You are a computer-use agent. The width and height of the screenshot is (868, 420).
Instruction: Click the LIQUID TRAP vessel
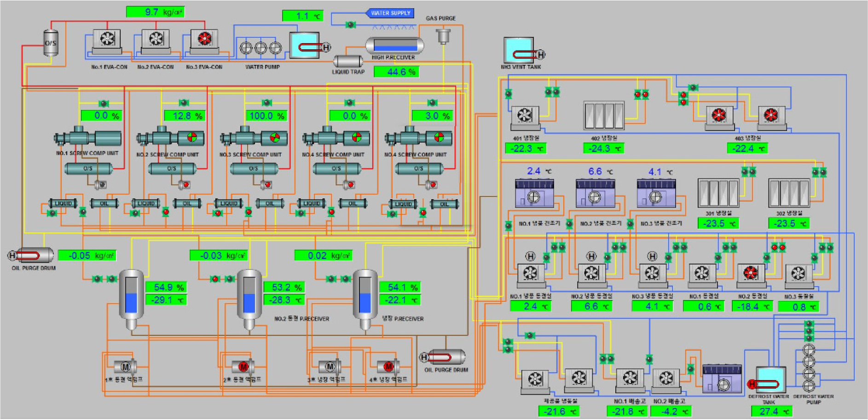347,61
